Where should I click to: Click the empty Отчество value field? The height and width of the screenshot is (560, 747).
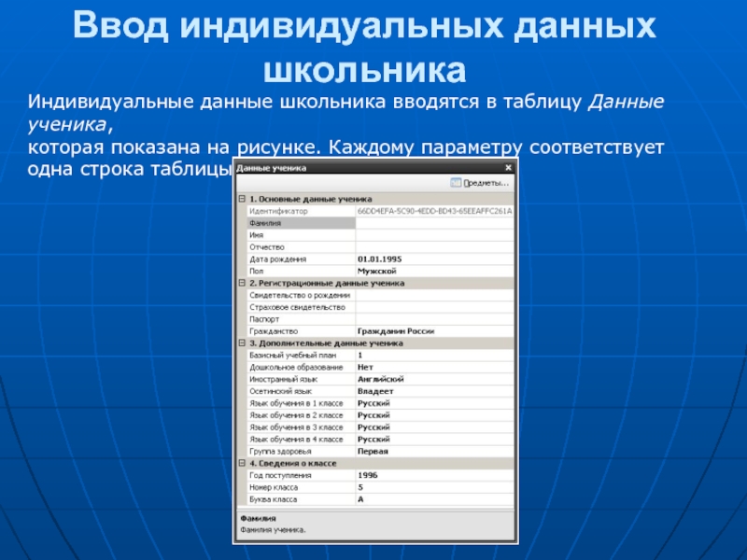[x=434, y=247]
